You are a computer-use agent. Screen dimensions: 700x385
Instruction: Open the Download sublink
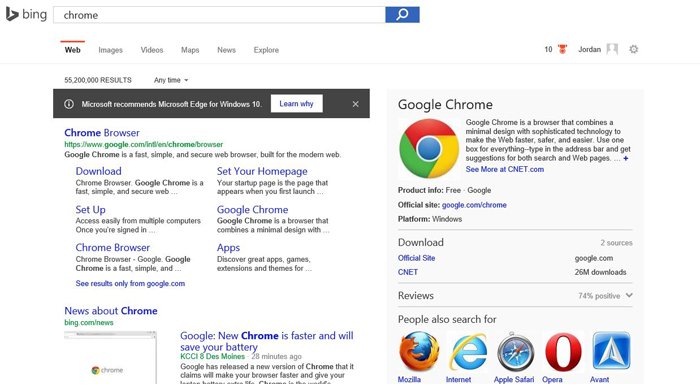coord(98,171)
